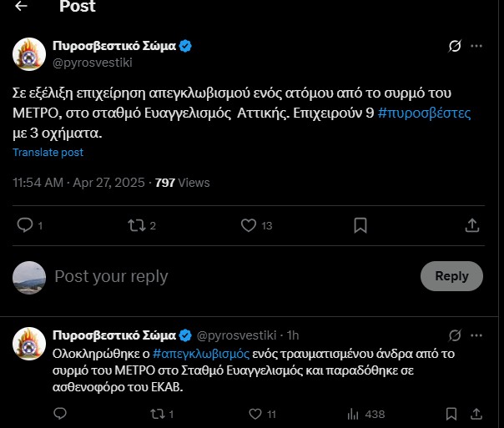Click the Translate post link
Image resolution: width=504 pixels, height=428 pixels.
pyautogui.click(x=48, y=153)
